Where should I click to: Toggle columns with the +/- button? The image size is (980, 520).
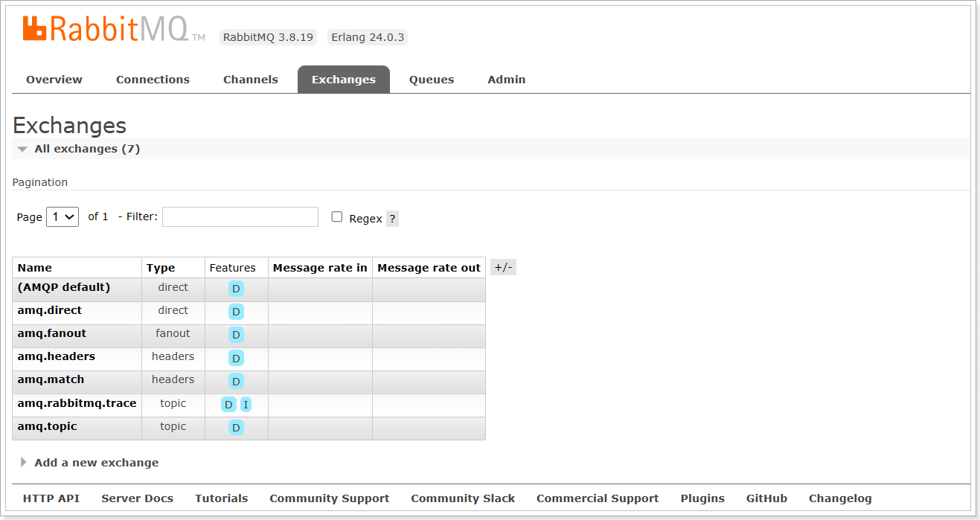pos(503,267)
